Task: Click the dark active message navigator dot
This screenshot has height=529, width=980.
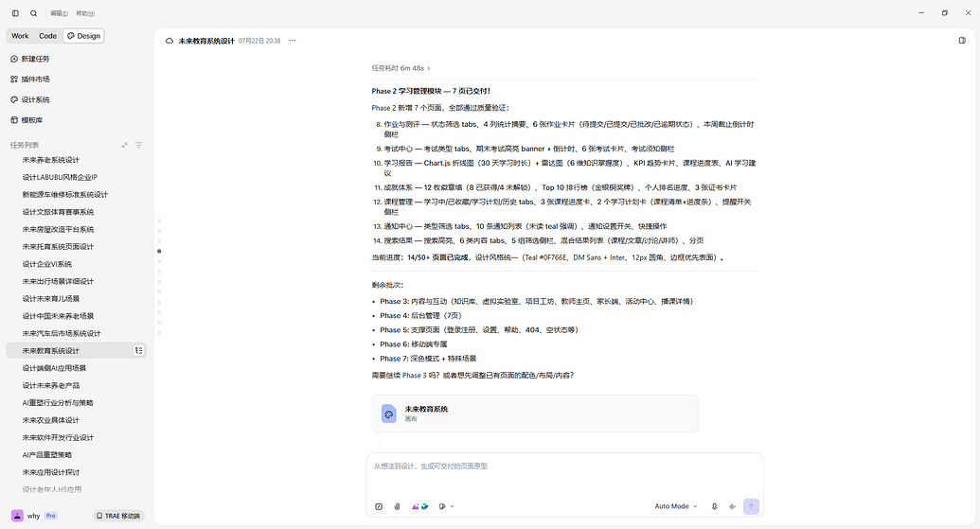Action: pos(159,251)
